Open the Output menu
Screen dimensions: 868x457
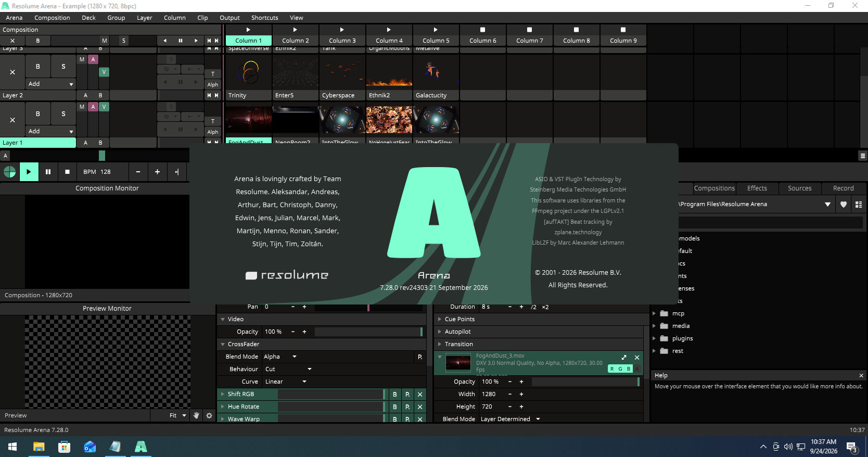(x=229, y=18)
